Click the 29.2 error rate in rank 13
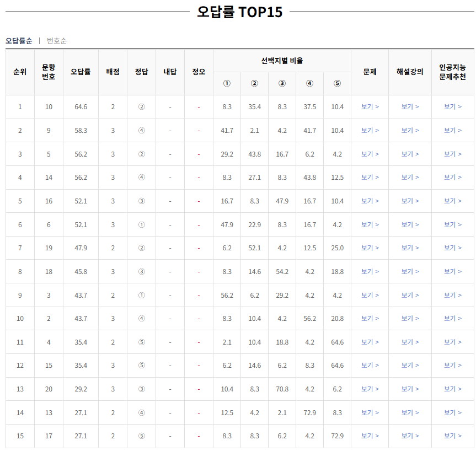This screenshot has width=476, height=451. (x=81, y=389)
